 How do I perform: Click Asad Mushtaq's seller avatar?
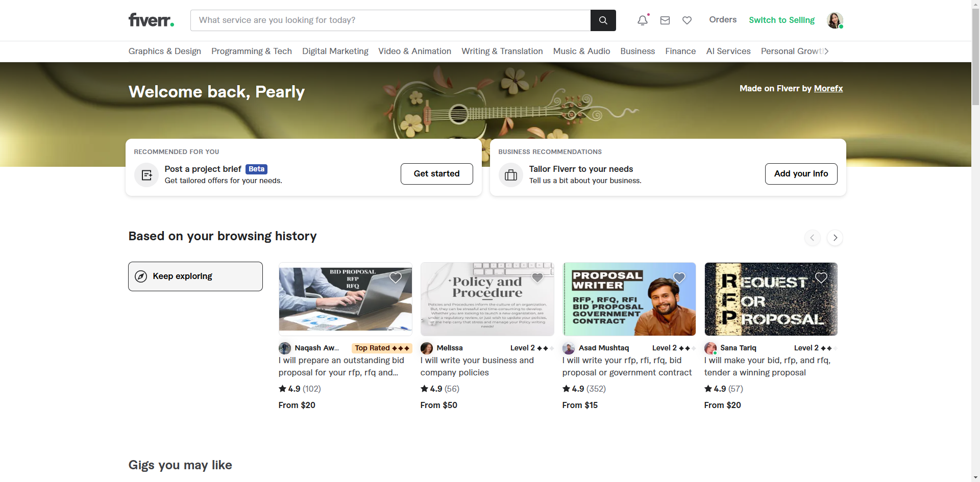(569, 348)
